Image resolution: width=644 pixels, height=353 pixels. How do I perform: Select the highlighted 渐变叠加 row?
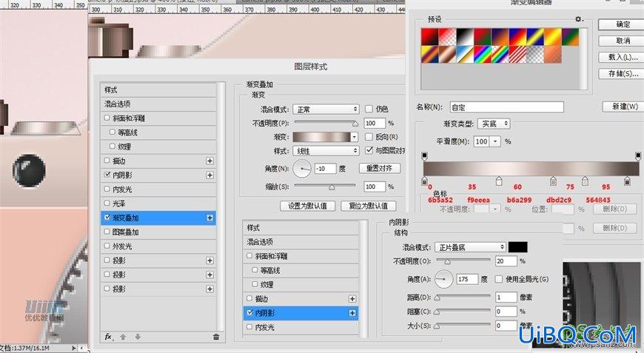pos(158,218)
